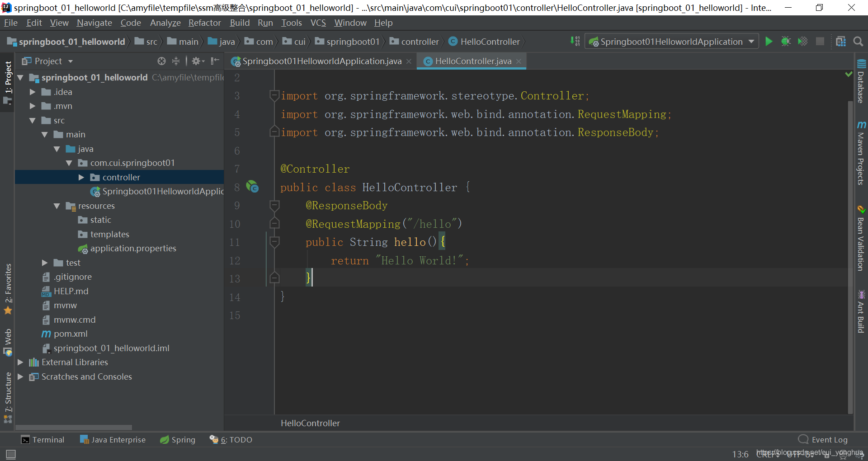Toggle the 1: Project side tab
Screen dimensions: 868x461
(x=8, y=82)
